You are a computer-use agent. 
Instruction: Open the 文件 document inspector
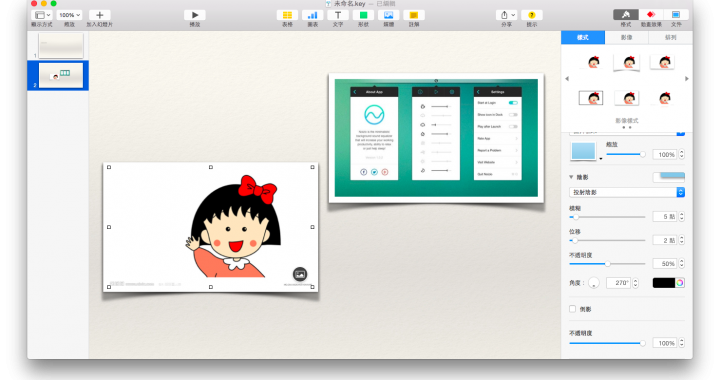coord(676,15)
